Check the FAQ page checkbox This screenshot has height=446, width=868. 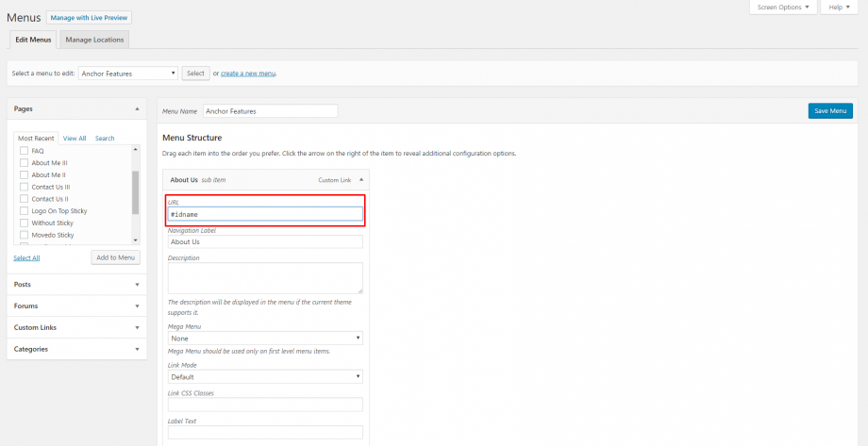point(24,151)
